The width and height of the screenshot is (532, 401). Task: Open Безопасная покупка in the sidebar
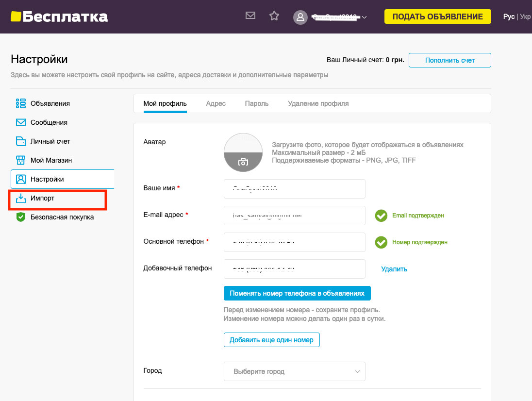pos(62,217)
